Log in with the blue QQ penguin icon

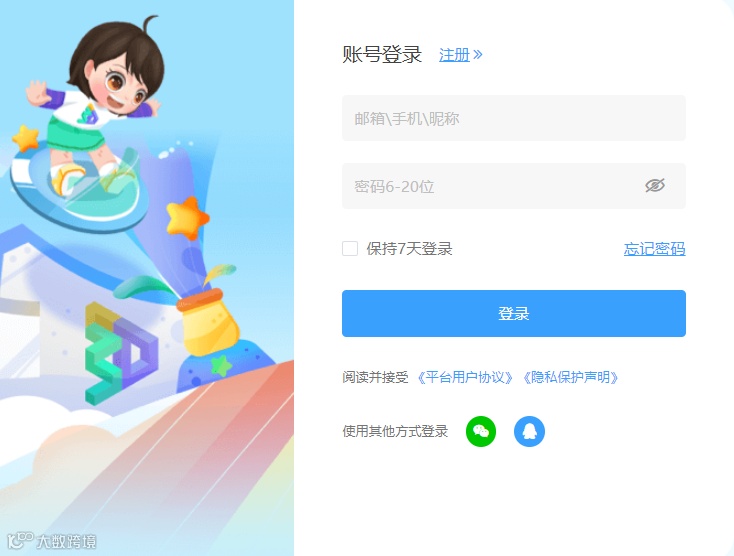coord(529,431)
